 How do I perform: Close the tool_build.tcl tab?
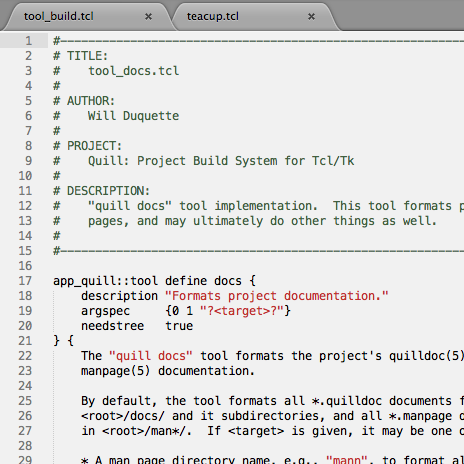point(148,16)
